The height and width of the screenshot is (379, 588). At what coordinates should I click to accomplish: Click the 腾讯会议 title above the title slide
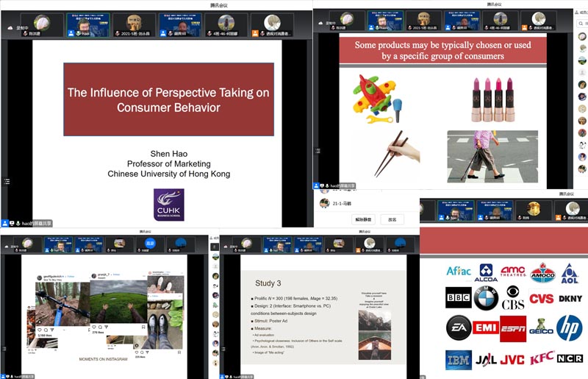[156, 5]
